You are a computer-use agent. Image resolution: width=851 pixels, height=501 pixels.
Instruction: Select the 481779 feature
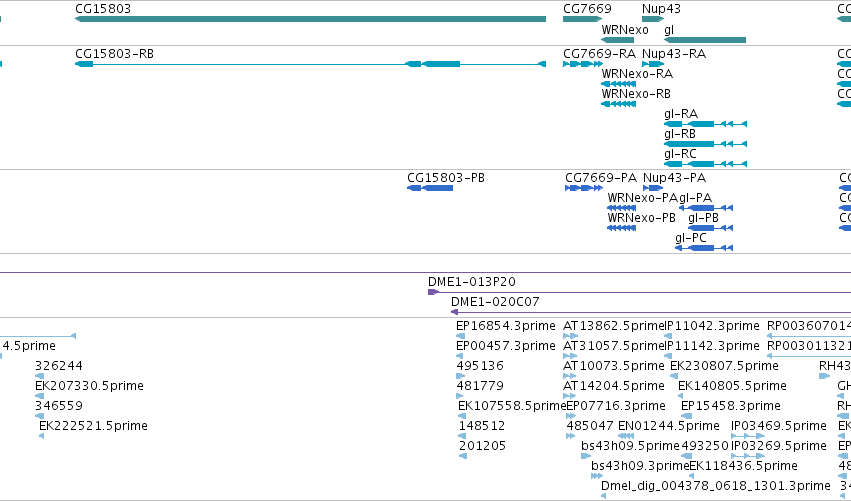(461, 396)
